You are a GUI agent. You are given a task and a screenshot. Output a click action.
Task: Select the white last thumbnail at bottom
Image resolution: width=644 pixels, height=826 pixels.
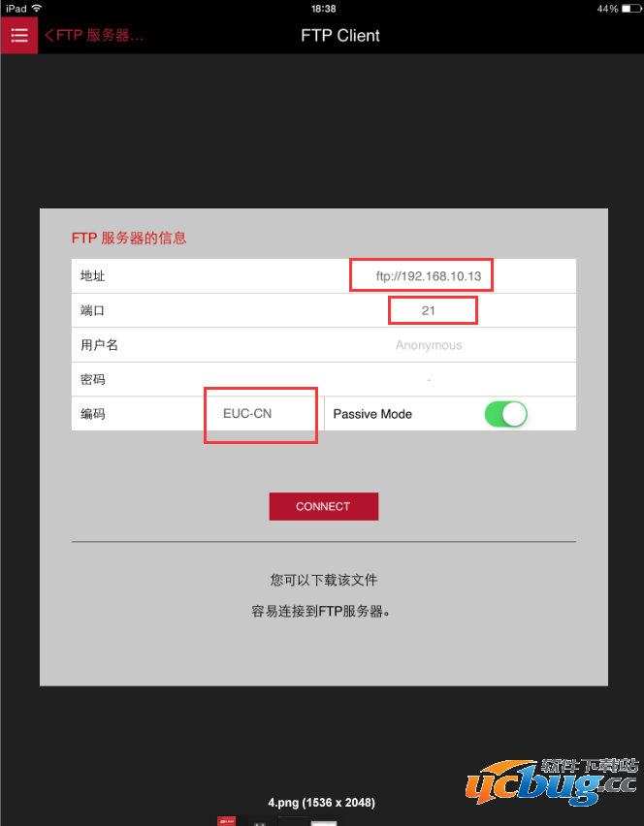click(x=324, y=823)
